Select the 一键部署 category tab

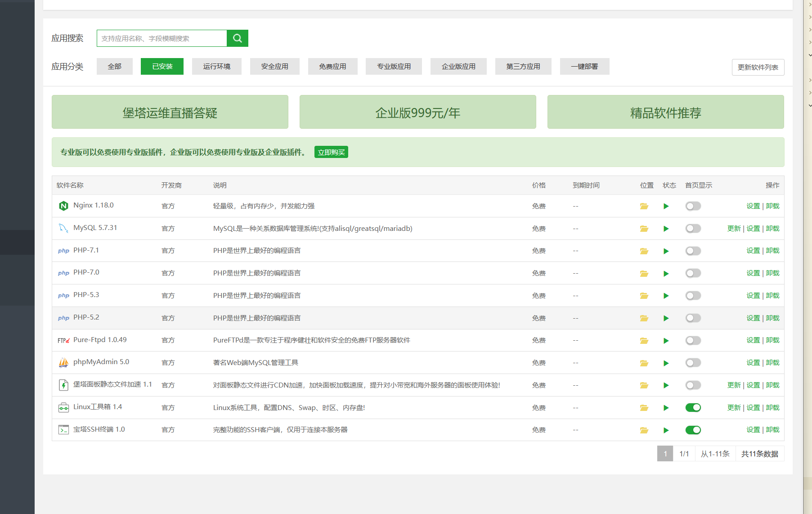(x=585, y=67)
